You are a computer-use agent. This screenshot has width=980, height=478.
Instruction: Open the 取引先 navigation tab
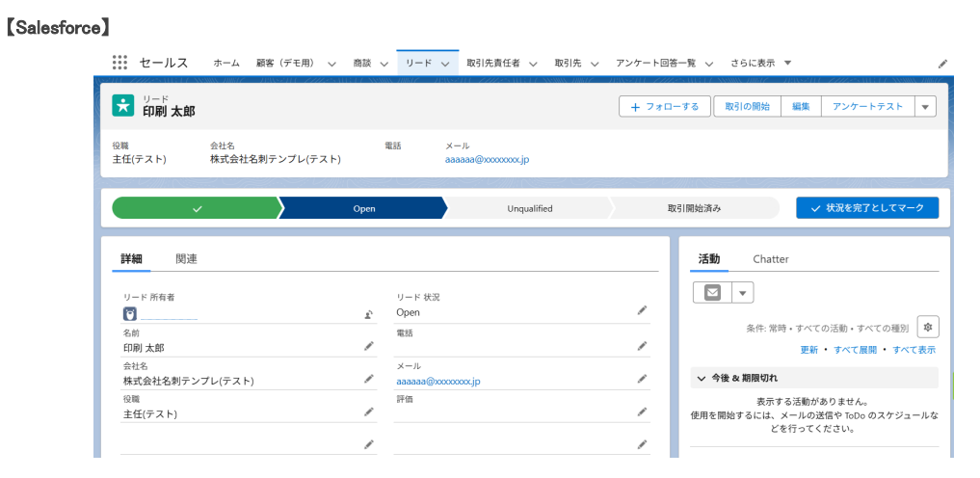point(569,63)
